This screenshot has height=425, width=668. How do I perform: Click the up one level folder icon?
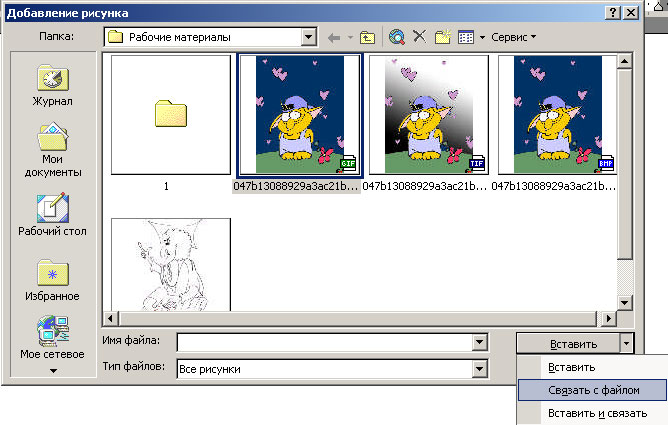(368, 37)
